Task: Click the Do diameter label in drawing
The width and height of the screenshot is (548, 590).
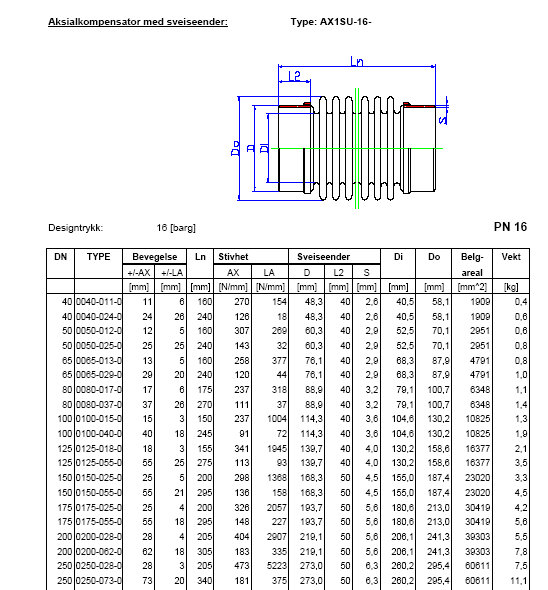Action: click(235, 148)
